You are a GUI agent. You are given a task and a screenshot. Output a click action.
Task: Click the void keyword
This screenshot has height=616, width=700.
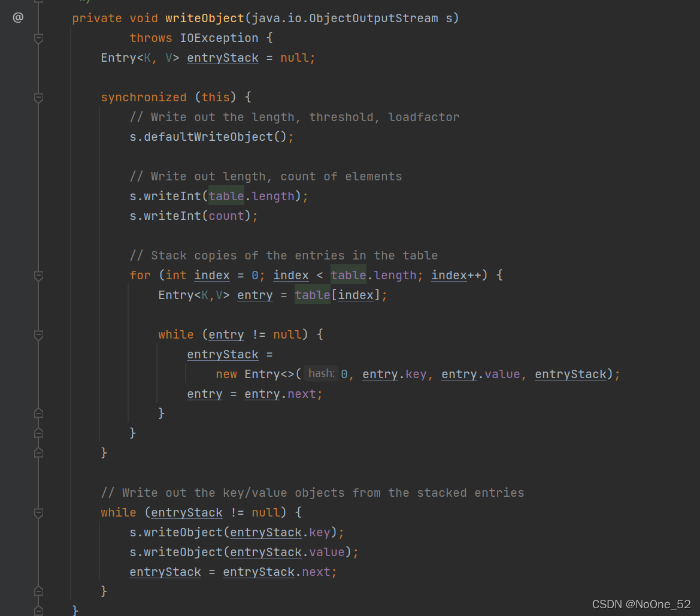tap(144, 19)
